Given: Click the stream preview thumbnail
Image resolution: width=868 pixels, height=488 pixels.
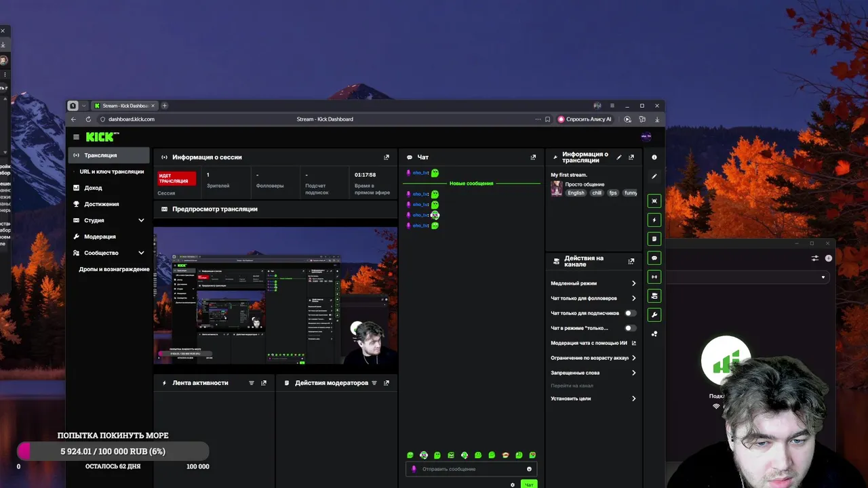Looking at the screenshot, I should (x=275, y=297).
